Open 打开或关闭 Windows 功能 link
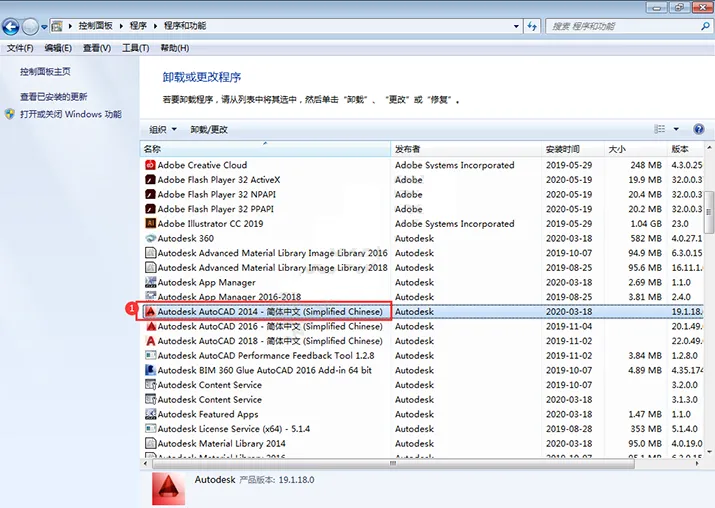 71,114
